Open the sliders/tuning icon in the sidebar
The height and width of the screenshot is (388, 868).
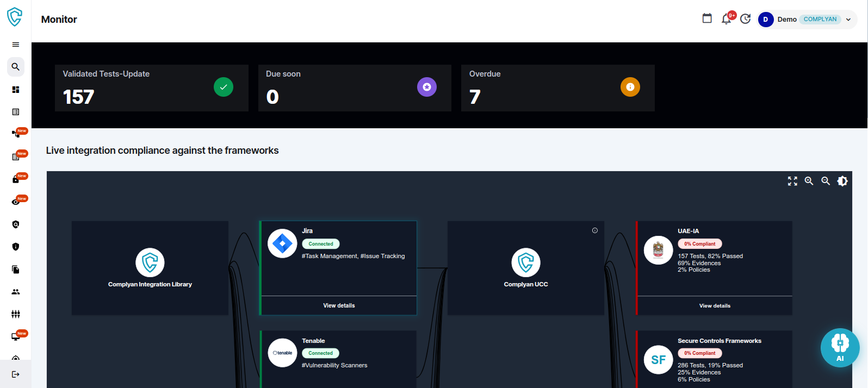click(x=16, y=314)
